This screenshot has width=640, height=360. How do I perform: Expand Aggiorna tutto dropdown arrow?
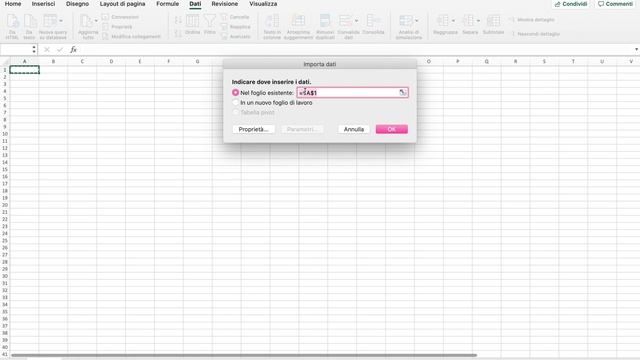point(96,20)
